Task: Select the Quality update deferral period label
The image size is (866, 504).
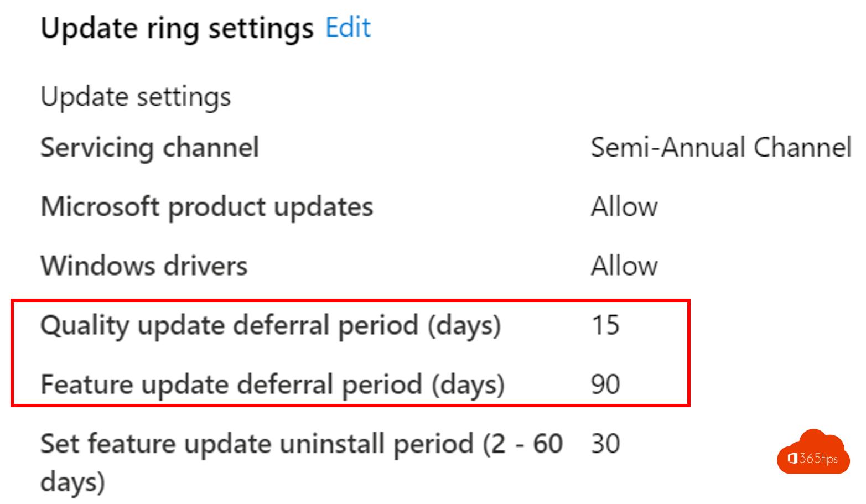Action: (271, 325)
